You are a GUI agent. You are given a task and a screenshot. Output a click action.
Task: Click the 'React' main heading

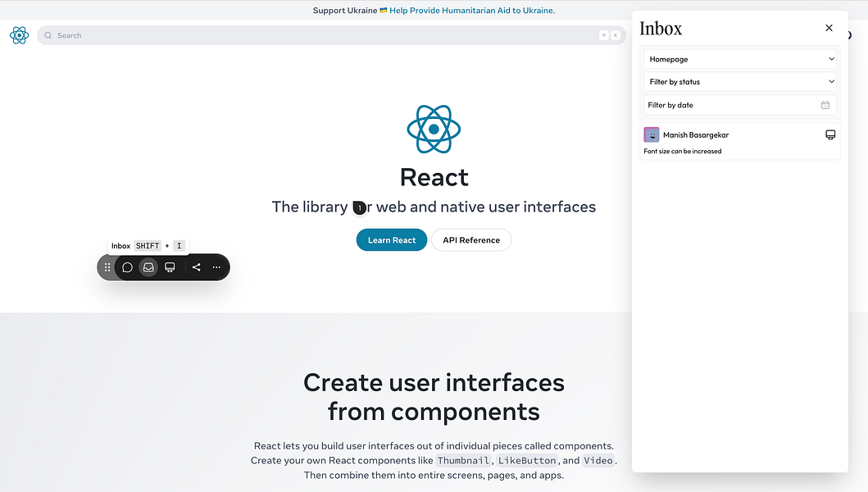(x=434, y=177)
